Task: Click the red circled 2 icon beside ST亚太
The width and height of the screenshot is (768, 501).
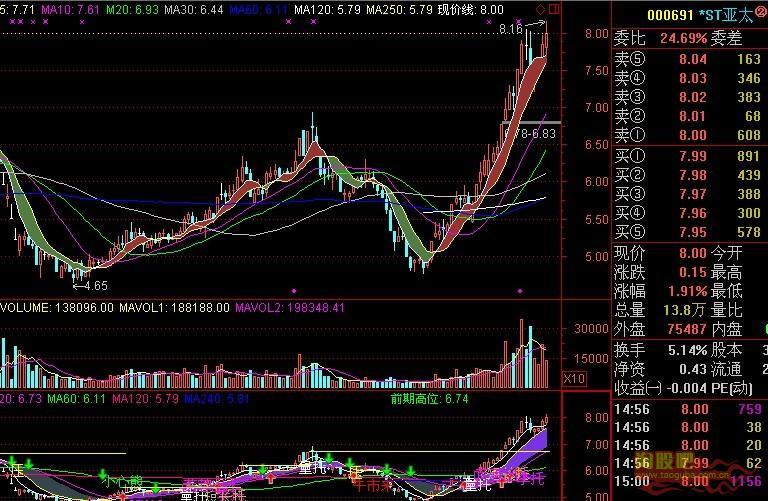Action: (x=758, y=14)
